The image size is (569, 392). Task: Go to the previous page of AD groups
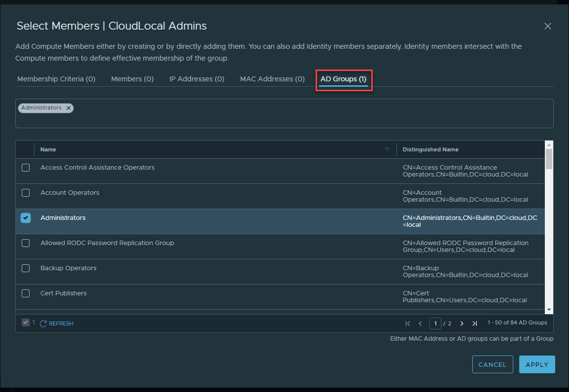[420, 323]
